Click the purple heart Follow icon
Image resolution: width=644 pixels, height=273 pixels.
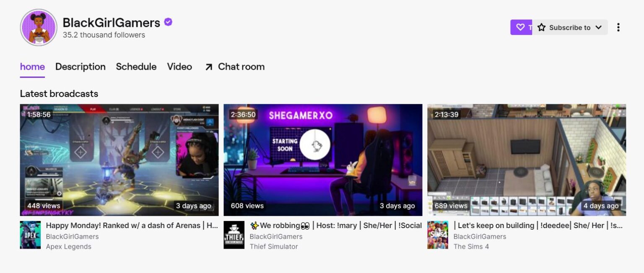(x=521, y=27)
